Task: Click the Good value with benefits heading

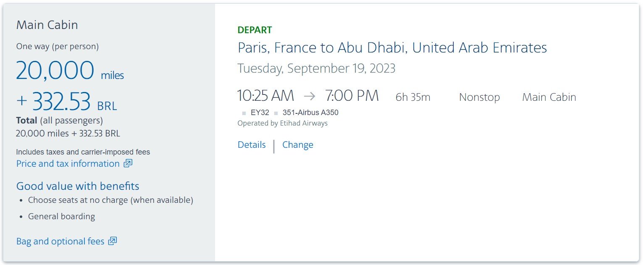Action: pyautogui.click(x=78, y=186)
